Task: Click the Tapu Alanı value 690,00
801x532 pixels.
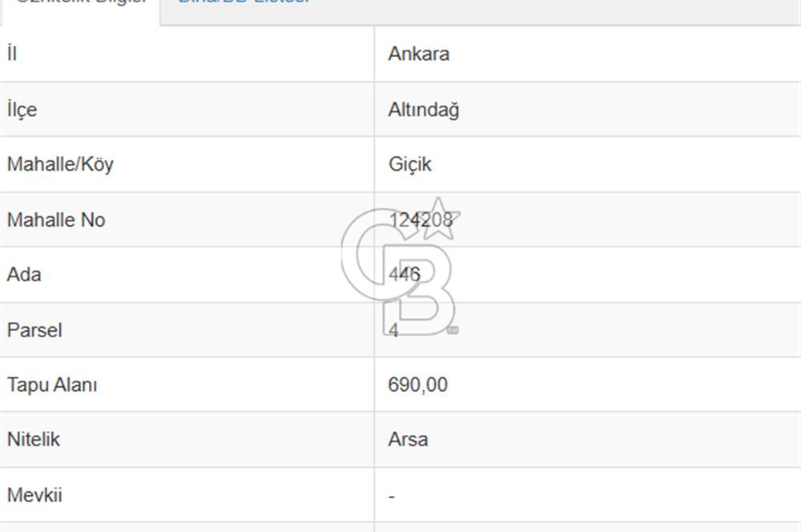Action: 417,385
